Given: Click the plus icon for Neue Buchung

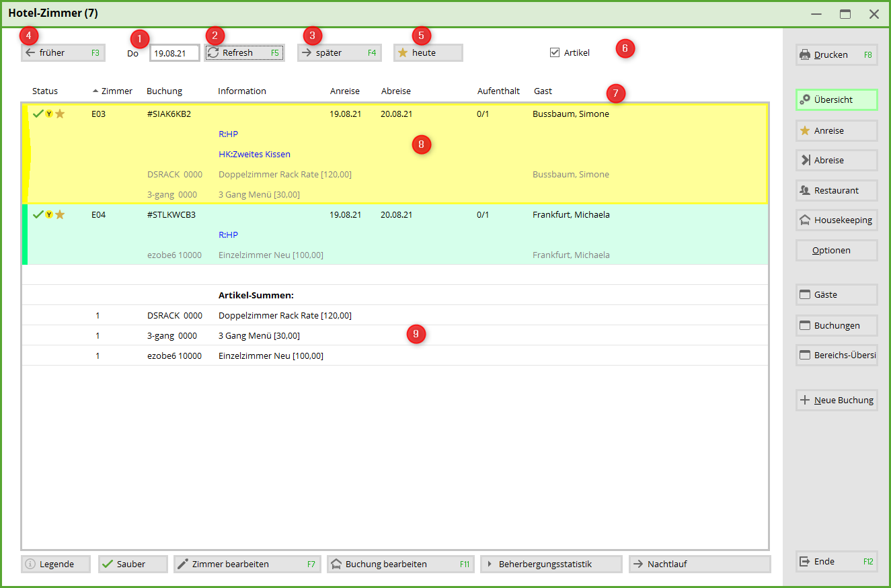Looking at the screenshot, I should click(x=804, y=401).
